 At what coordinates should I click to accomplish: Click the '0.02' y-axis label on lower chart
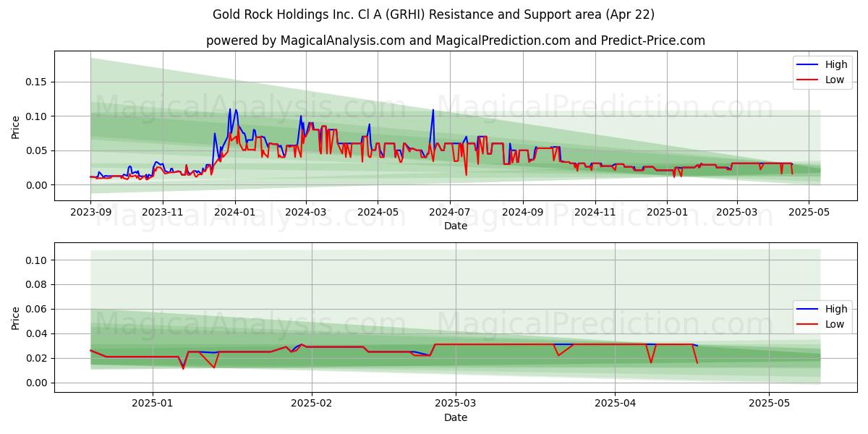coord(36,359)
